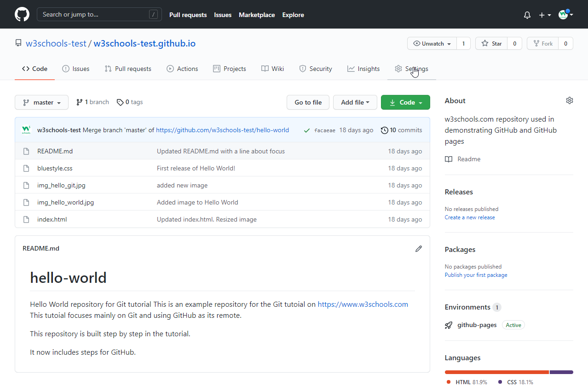Click the w3schools commit author avatar
The width and height of the screenshot is (588, 392).
pyautogui.click(x=26, y=130)
